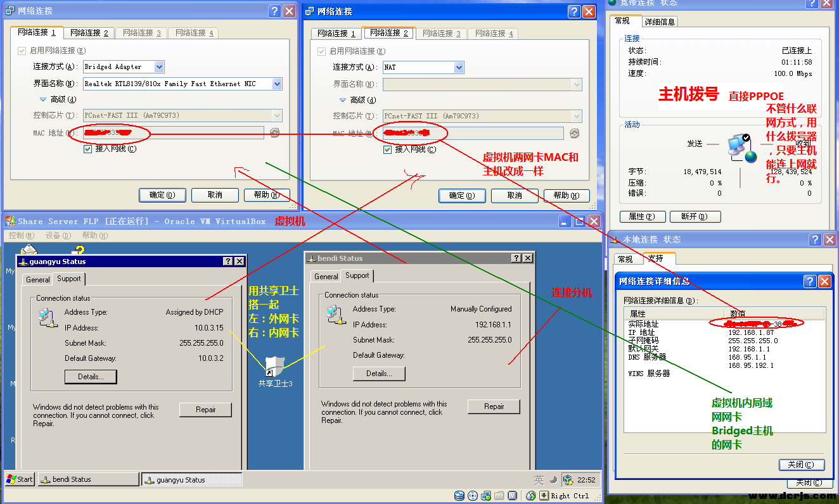Select the IP 地址 192.168.1.87 row
The height and width of the screenshot is (504, 839).
pos(726,332)
